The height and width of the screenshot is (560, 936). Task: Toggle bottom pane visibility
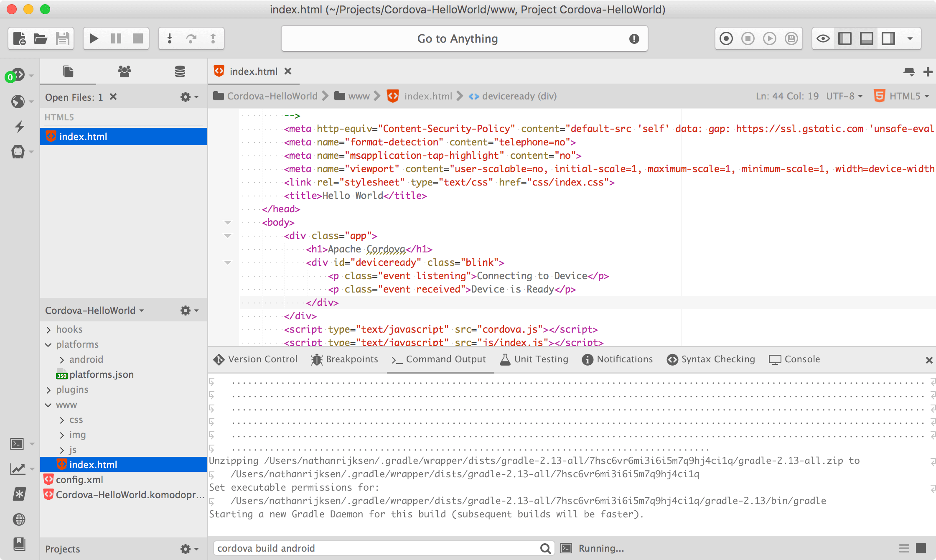coord(867,38)
